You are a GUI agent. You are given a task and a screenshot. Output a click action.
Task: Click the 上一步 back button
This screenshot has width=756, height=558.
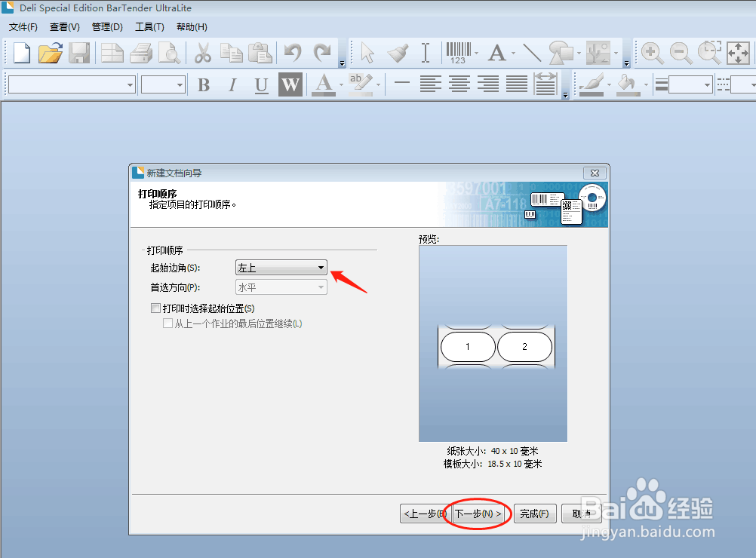[426, 514]
